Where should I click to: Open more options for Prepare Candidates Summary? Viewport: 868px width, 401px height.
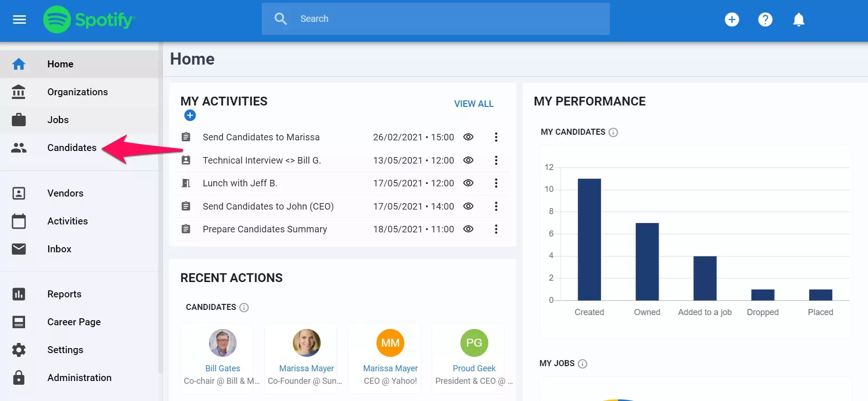click(x=496, y=229)
